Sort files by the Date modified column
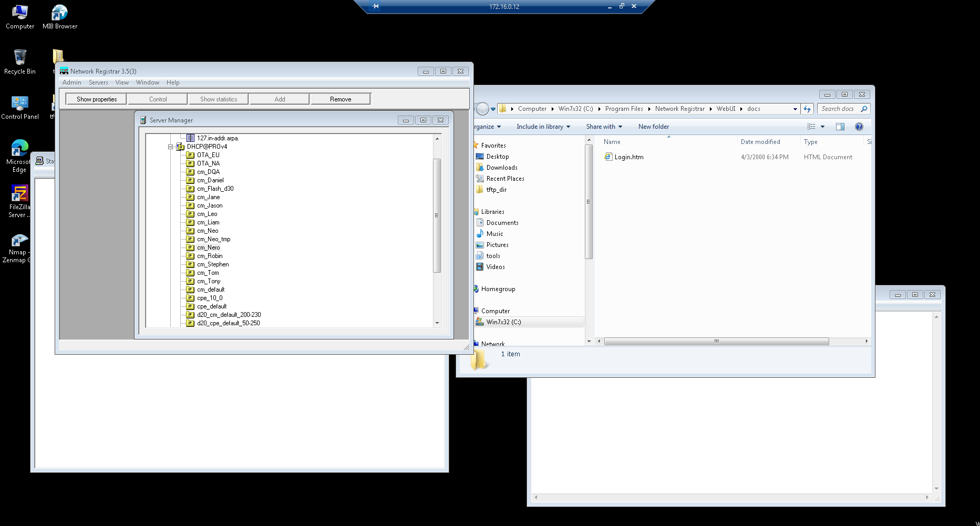This screenshot has height=526, width=980. pyautogui.click(x=760, y=142)
